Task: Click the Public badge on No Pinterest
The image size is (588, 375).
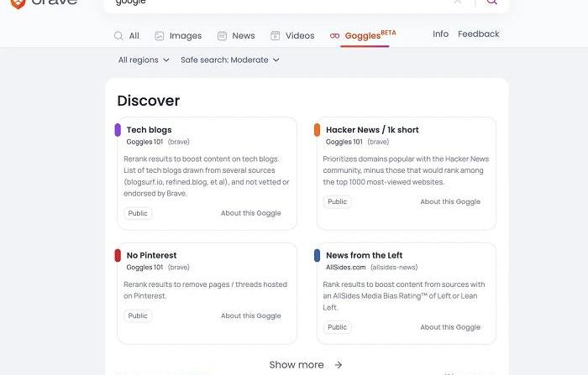Action: click(x=138, y=315)
